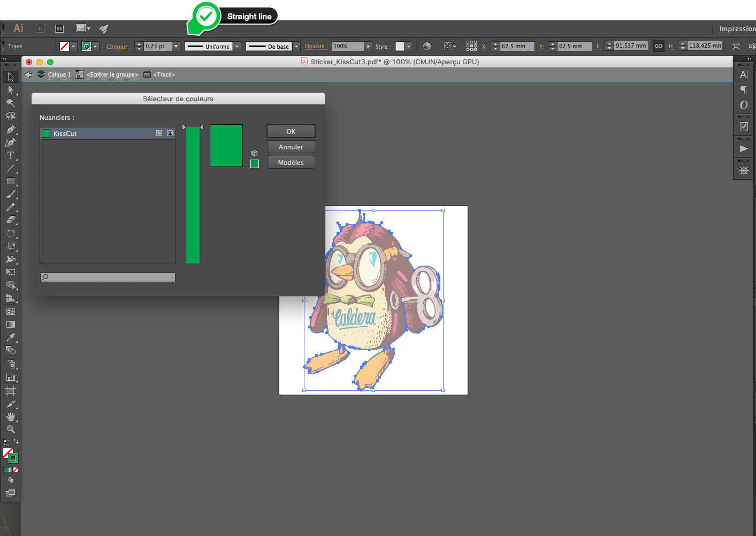Swap fill and stroke colors
This screenshot has height=536, width=756.
16,442
